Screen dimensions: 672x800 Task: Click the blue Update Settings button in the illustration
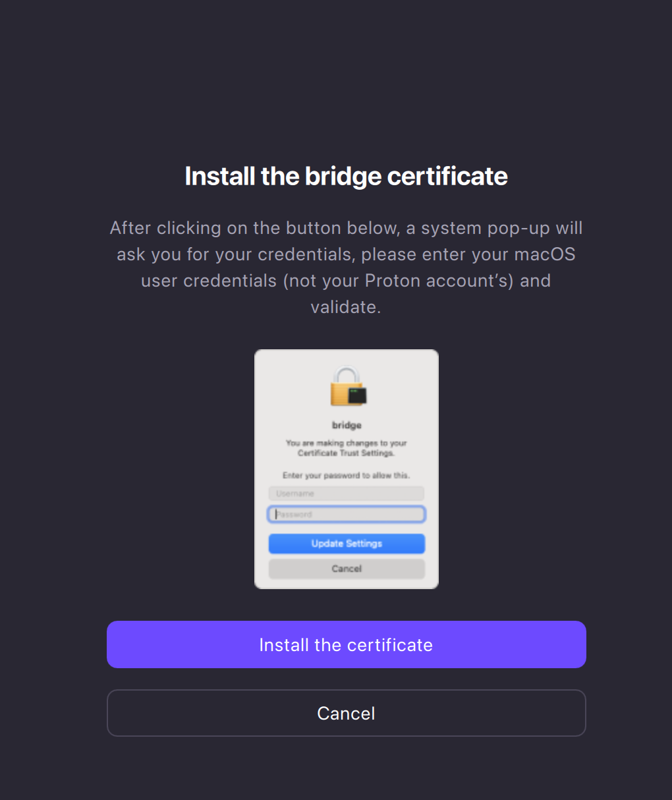pyautogui.click(x=347, y=544)
